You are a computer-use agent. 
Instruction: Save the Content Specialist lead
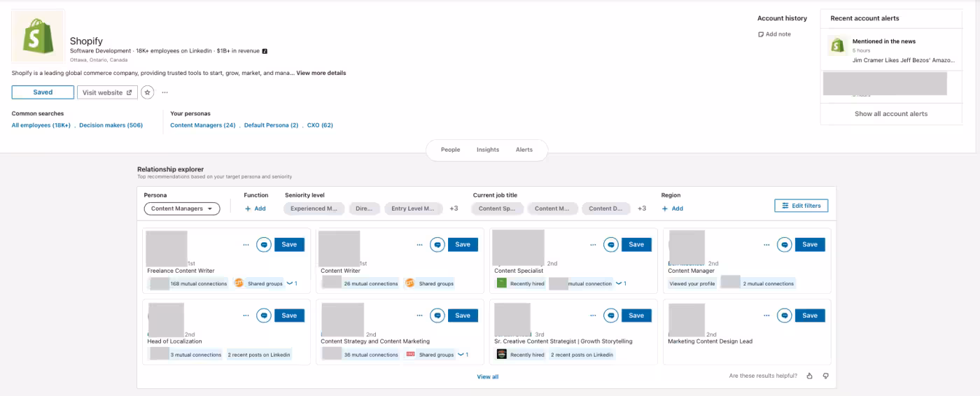[636, 245]
